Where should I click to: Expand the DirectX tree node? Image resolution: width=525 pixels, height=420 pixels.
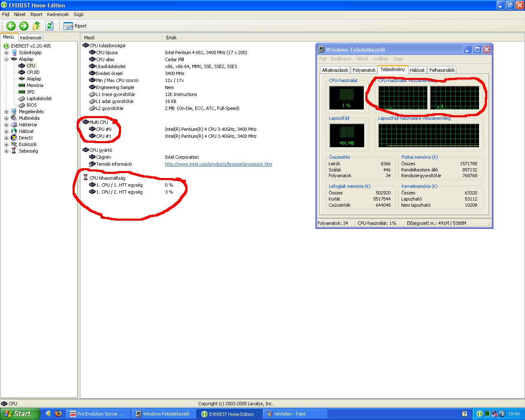6,138
